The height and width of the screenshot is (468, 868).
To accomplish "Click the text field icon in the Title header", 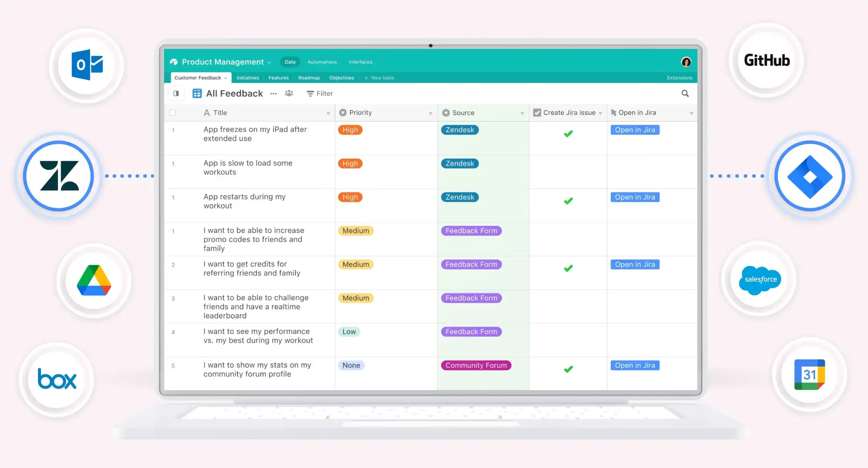I will [207, 113].
